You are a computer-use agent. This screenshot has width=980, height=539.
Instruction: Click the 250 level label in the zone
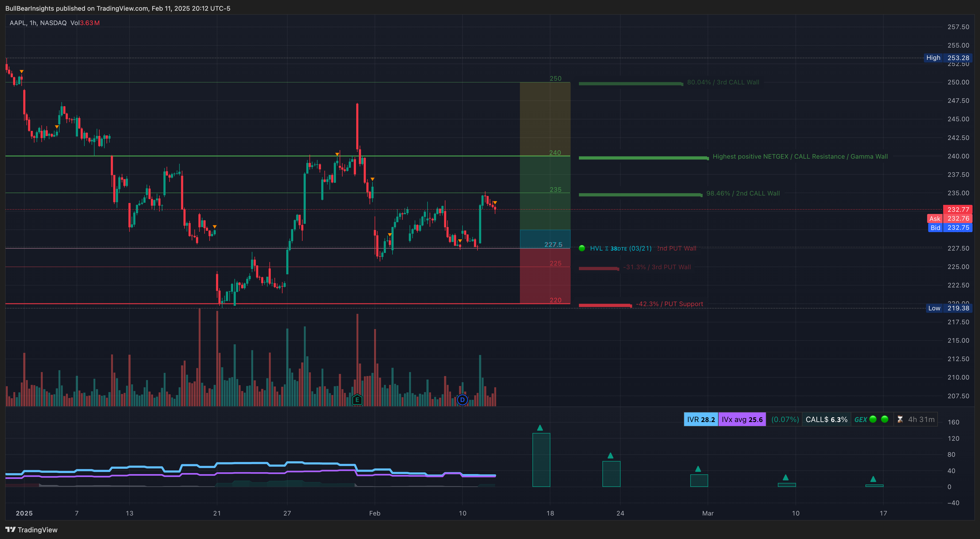coord(555,79)
